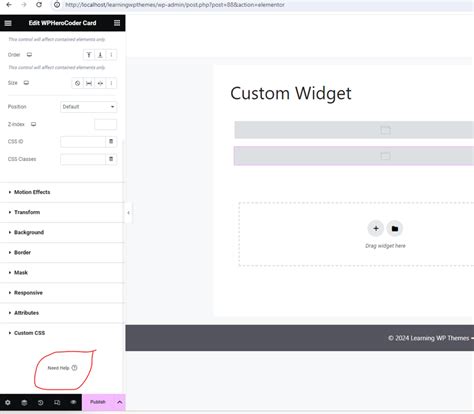Viewport: 474px width, 414px height.
Task: Expand the Mask section
Action: tap(62, 273)
